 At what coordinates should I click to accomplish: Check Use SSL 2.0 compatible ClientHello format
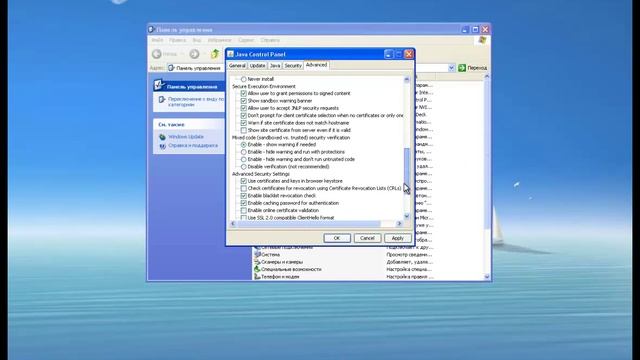(x=243, y=218)
